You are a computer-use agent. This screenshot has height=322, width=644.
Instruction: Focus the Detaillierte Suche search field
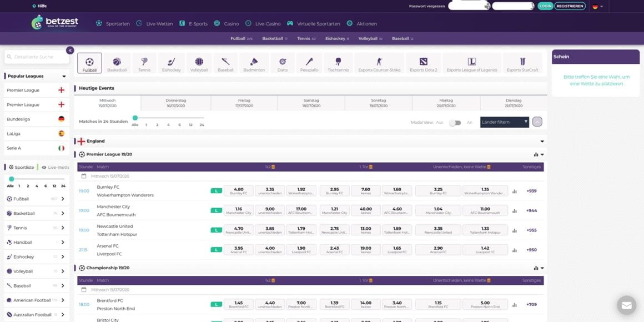37,57
